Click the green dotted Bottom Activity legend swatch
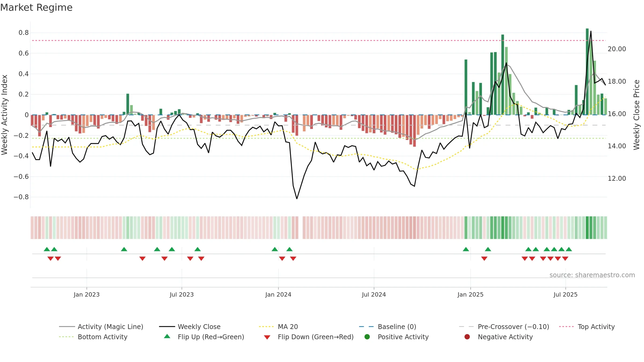The image size is (644, 362). tap(66, 337)
